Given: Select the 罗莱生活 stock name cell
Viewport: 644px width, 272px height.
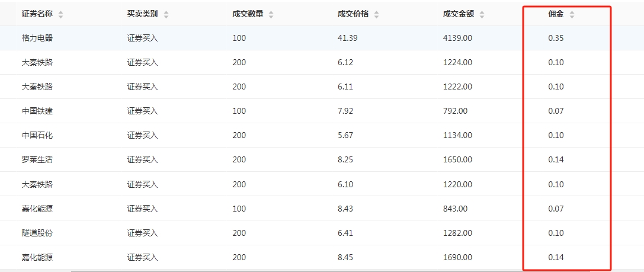Looking at the screenshot, I should tap(37, 159).
